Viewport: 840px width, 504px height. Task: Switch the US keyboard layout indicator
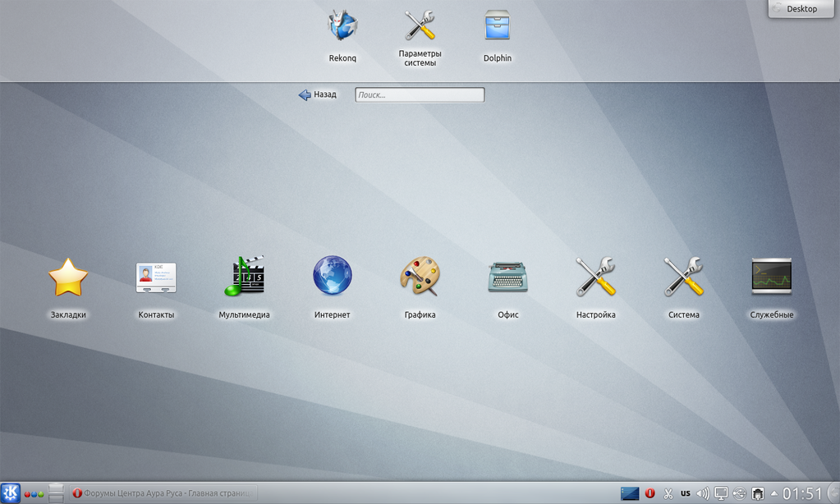click(685, 493)
